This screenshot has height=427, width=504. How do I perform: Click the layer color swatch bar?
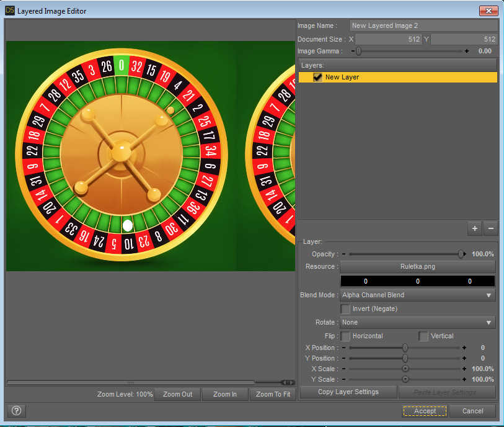417,281
